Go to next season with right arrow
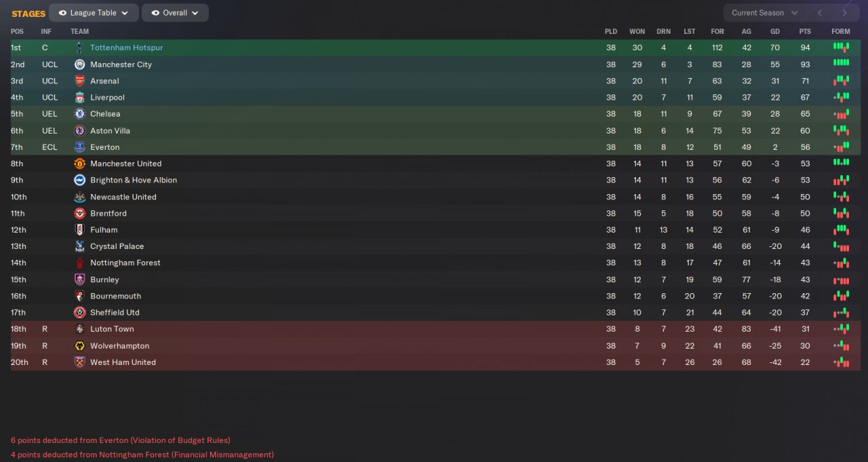Image resolution: width=868 pixels, height=462 pixels. [x=844, y=13]
